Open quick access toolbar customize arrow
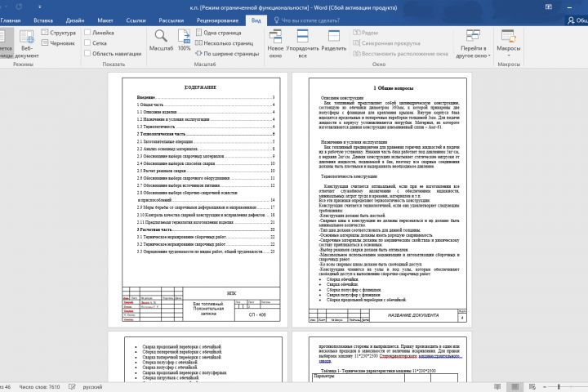The width and height of the screenshot is (588, 392). [x=39, y=7]
